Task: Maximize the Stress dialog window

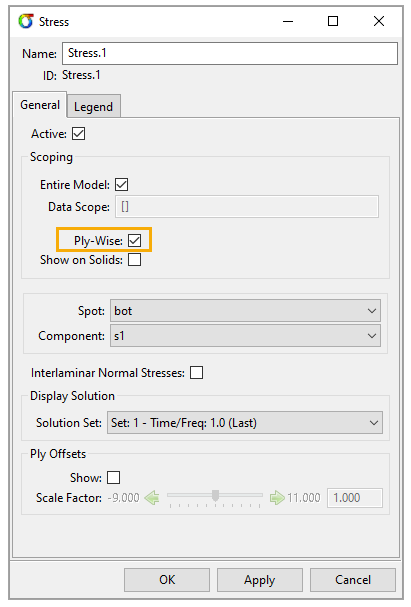Action: (333, 21)
